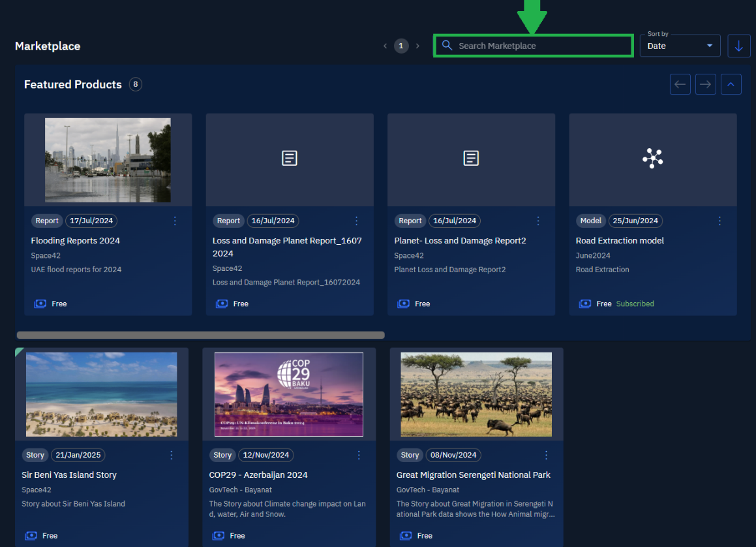Go to next page with chevron

pyautogui.click(x=417, y=46)
